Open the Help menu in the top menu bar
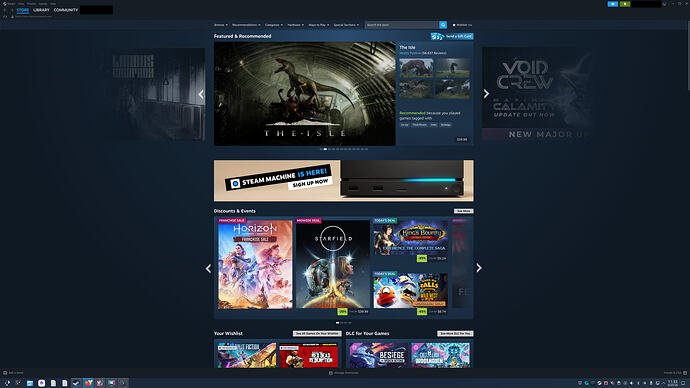The width and height of the screenshot is (690, 388). click(x=53, y=4)
